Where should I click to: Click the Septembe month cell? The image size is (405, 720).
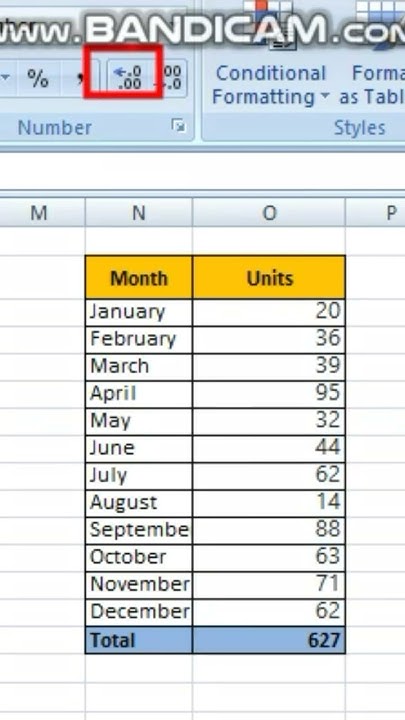(139, 530)
